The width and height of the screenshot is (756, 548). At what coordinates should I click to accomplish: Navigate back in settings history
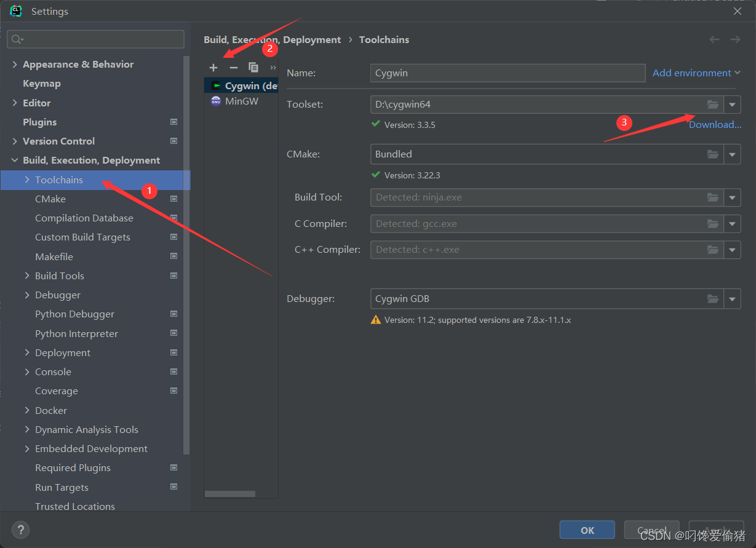714,39
